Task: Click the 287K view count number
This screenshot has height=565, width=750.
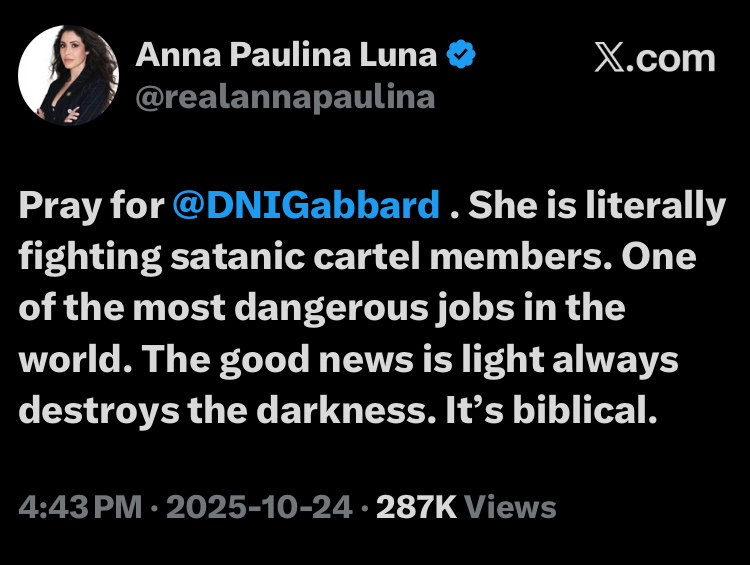Action: 415,507
